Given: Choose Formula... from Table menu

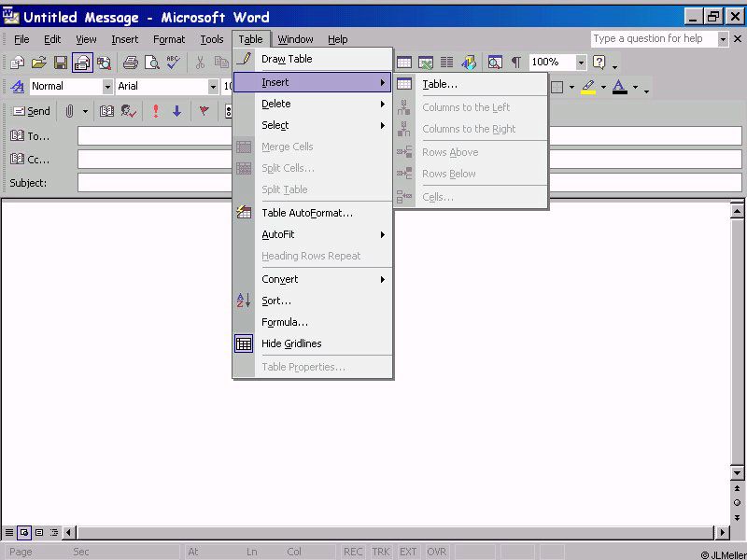Looking at the screenshot, I should click(x=313, y=322).
